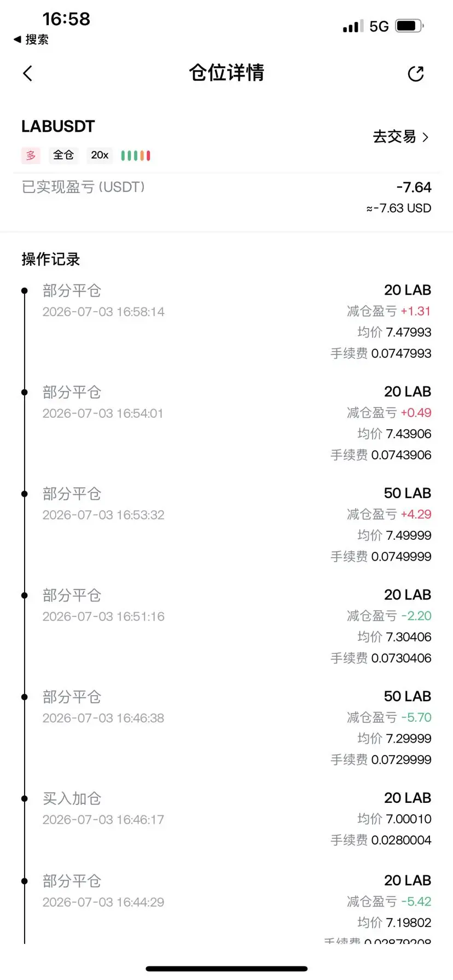453x980 pixels.
Task: Tap the 操作记录 section header
Action: click(51, 259)
